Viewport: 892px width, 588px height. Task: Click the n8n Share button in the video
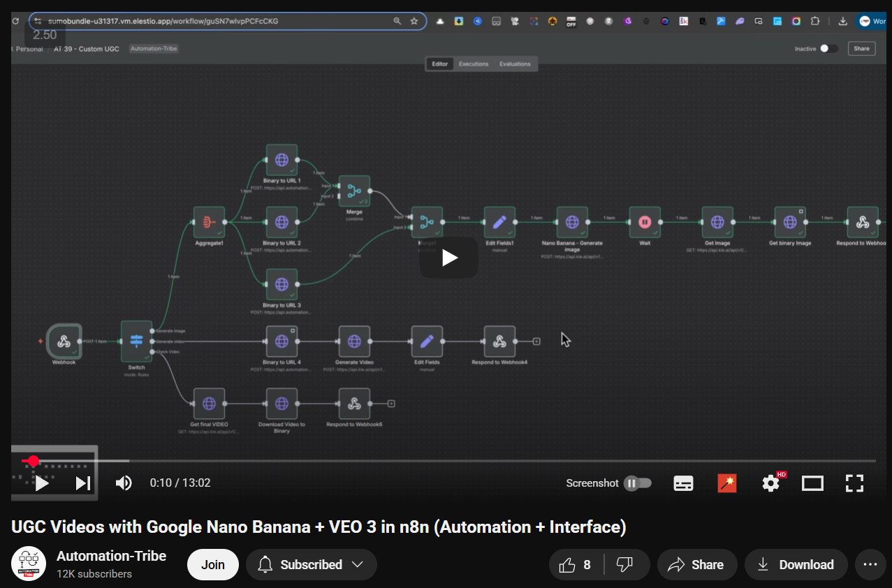861,49
